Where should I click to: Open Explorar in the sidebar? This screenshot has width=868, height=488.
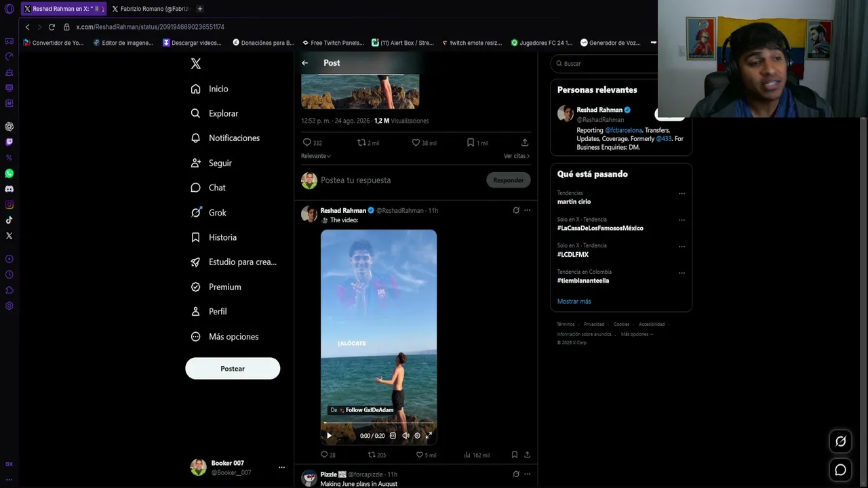pyautogui.click(x=215, y=113)
